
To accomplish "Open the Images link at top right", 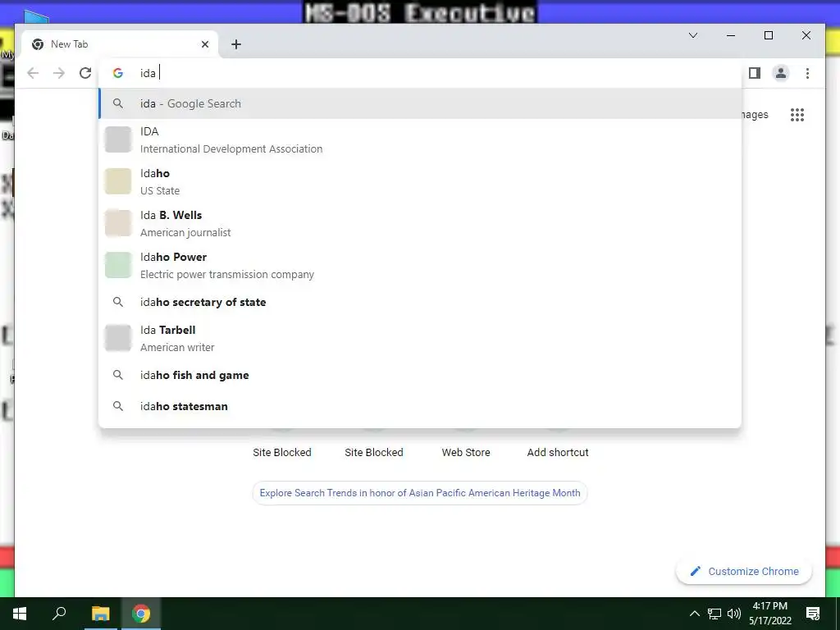I will [755, 115].
